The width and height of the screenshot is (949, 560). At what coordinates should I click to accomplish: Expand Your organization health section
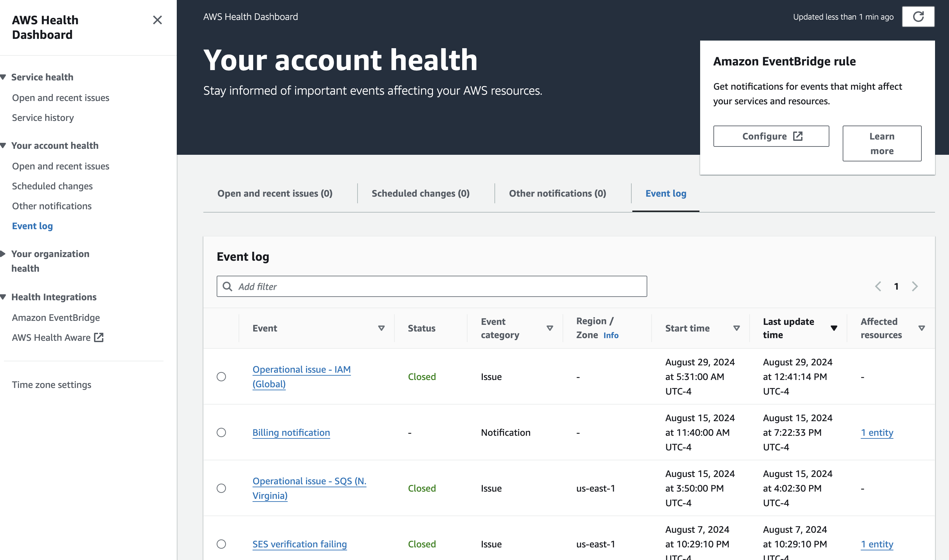click(x=3, y=254)
